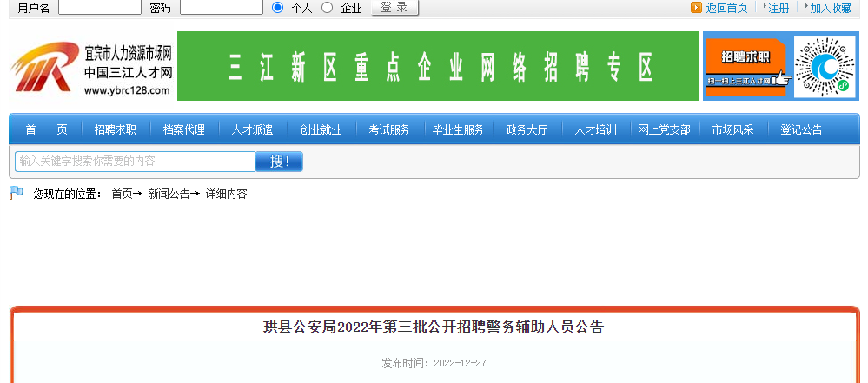Open the 登记公告 menu item

pyautogui.click(x=802, y=129)
